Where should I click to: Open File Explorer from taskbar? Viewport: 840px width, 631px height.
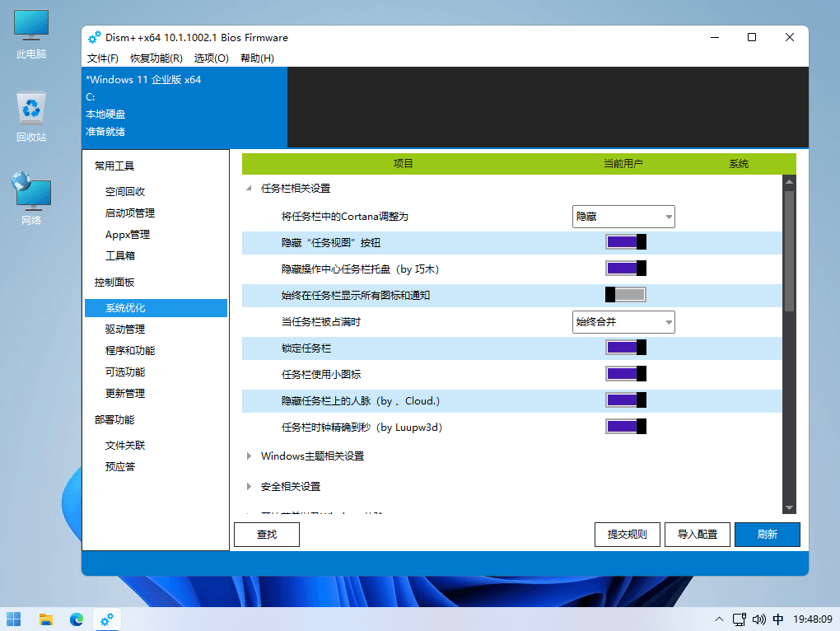tap(46, 619)
